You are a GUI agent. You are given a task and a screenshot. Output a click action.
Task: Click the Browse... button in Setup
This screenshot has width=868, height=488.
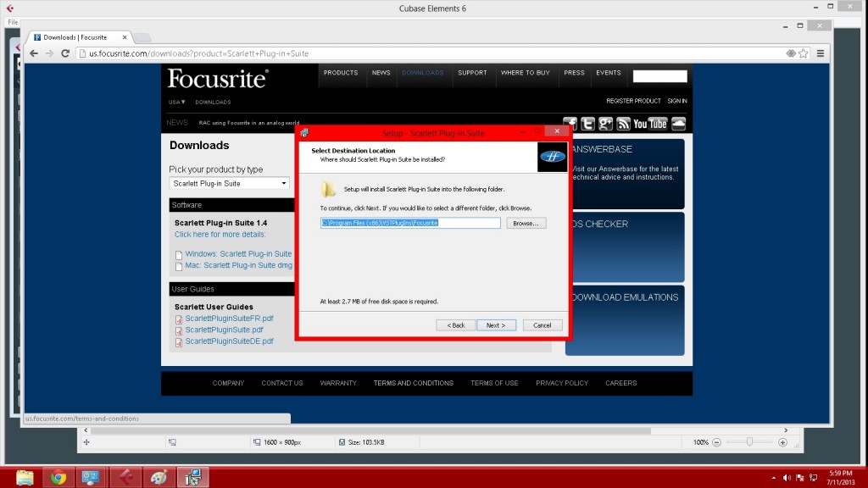click(x=526, y=223)
